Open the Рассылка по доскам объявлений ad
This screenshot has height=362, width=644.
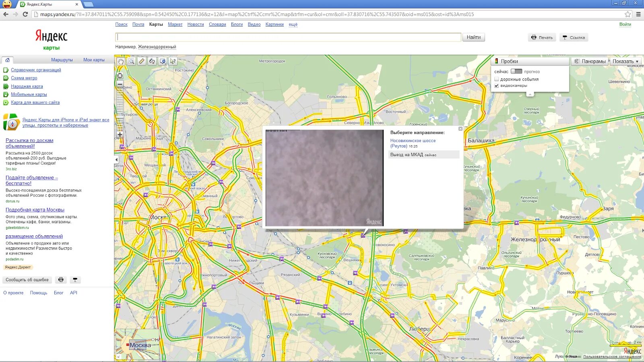click(x=29, y=143)
